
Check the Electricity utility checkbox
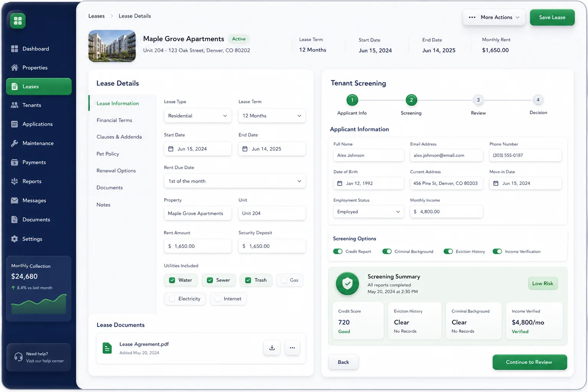172,299
